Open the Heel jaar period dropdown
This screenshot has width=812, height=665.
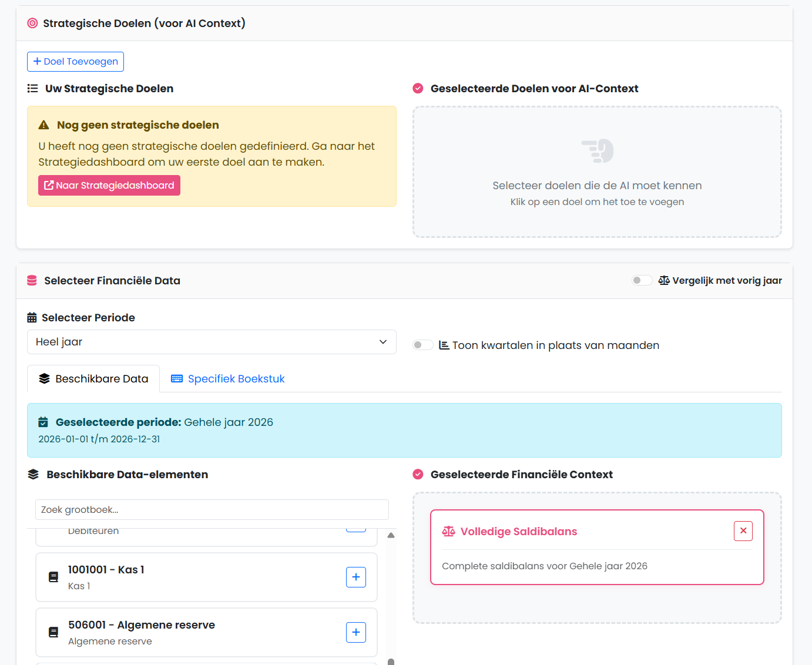pos(212,342)
